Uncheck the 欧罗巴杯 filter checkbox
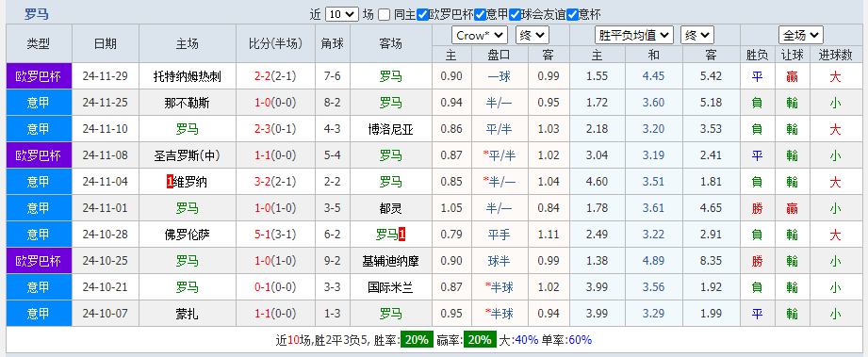This screenshot has width=868, height=357. (423, 14)
